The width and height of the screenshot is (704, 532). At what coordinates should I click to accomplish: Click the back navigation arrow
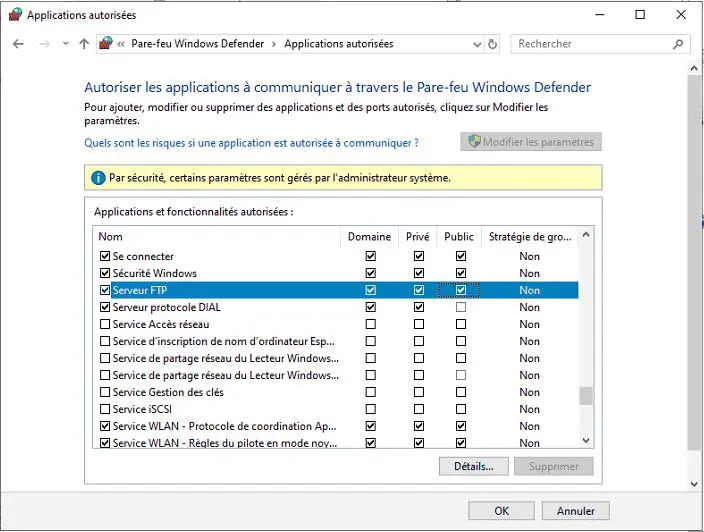18,44
